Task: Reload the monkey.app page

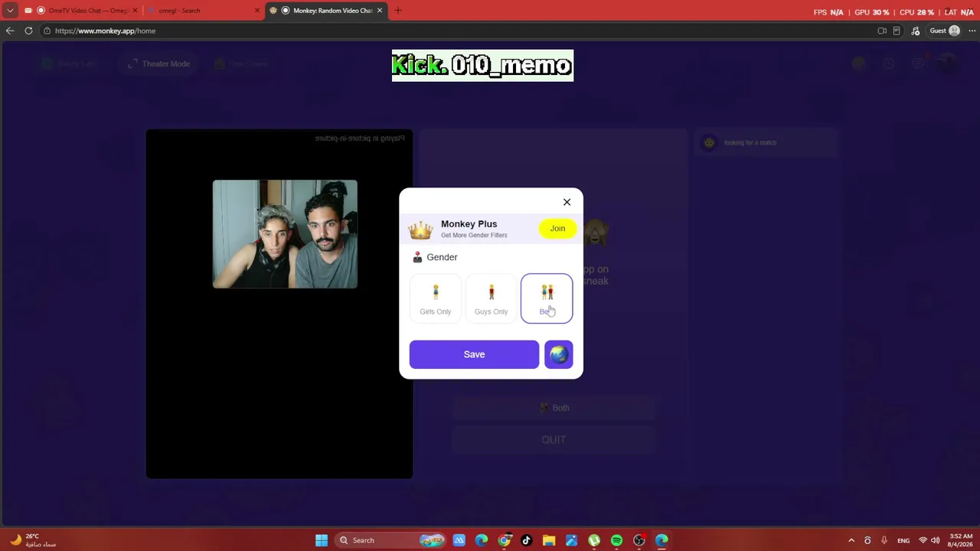Action: point(28,31)
